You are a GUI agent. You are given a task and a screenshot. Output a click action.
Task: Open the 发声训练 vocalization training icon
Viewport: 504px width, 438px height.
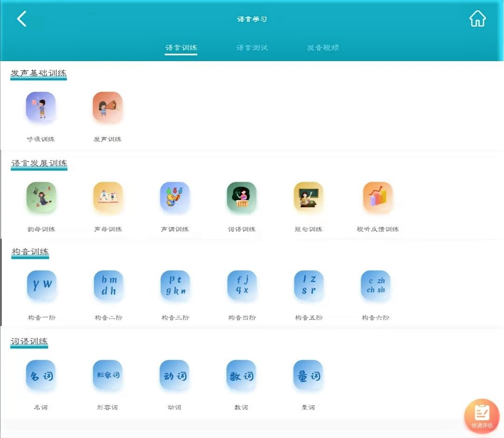[107, 107]
